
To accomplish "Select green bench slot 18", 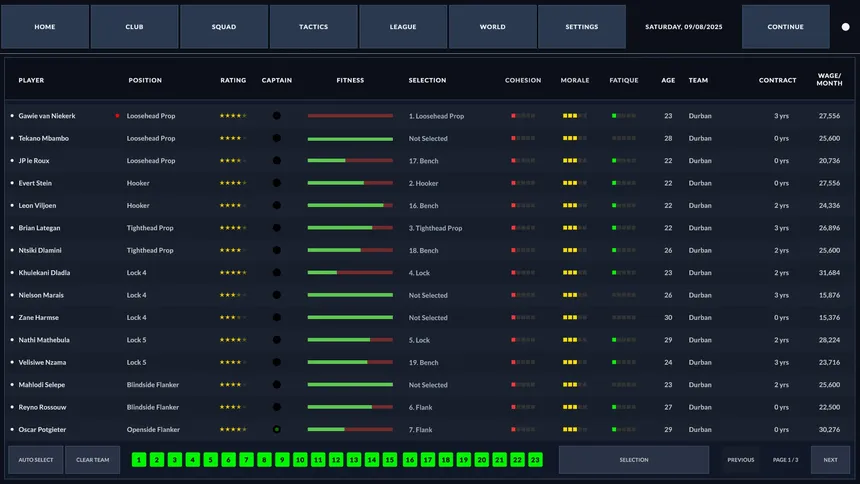I will [x=445, y=460].
